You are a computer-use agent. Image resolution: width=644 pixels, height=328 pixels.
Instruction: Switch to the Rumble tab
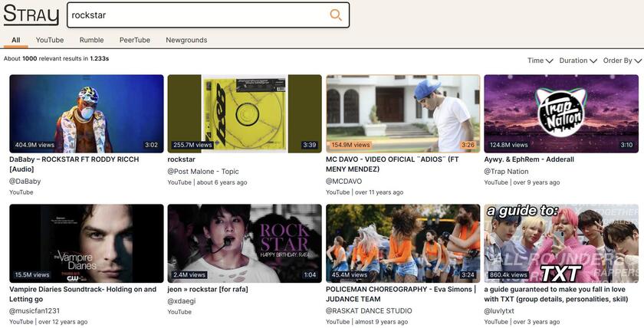point(91,40)
